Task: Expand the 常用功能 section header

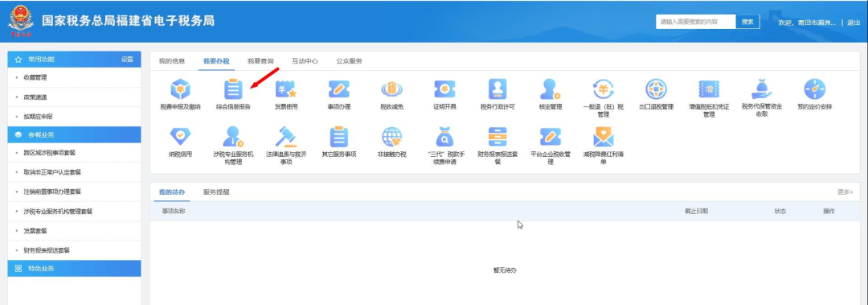Action: pyautogui.click(x=74, y=60)
